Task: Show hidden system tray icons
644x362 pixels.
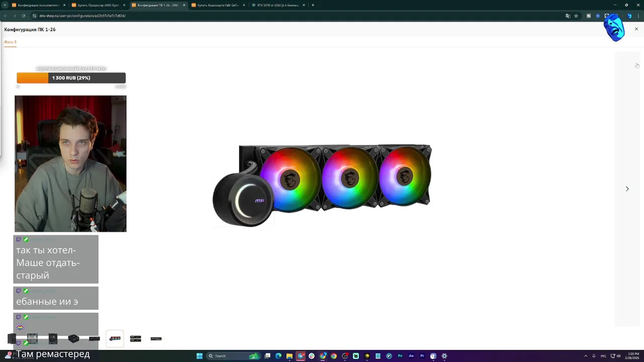Action: [585, 356]
